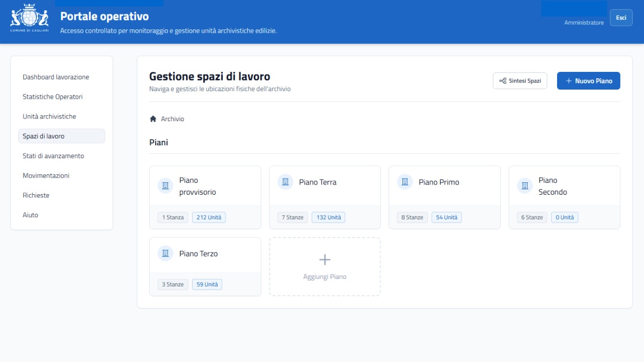Click the Comune di Cagliari logo

click(30, 19)
